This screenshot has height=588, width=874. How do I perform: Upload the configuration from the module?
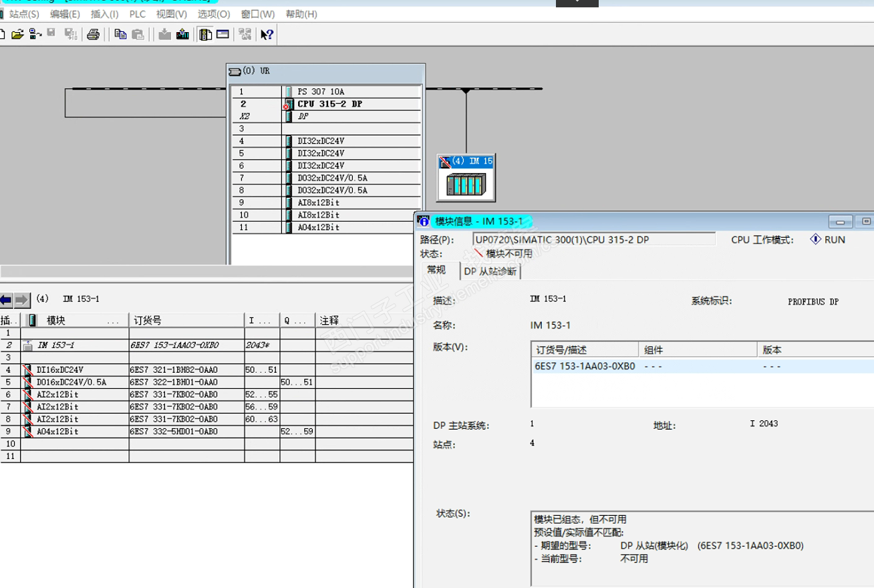click(x=182, y=34)
